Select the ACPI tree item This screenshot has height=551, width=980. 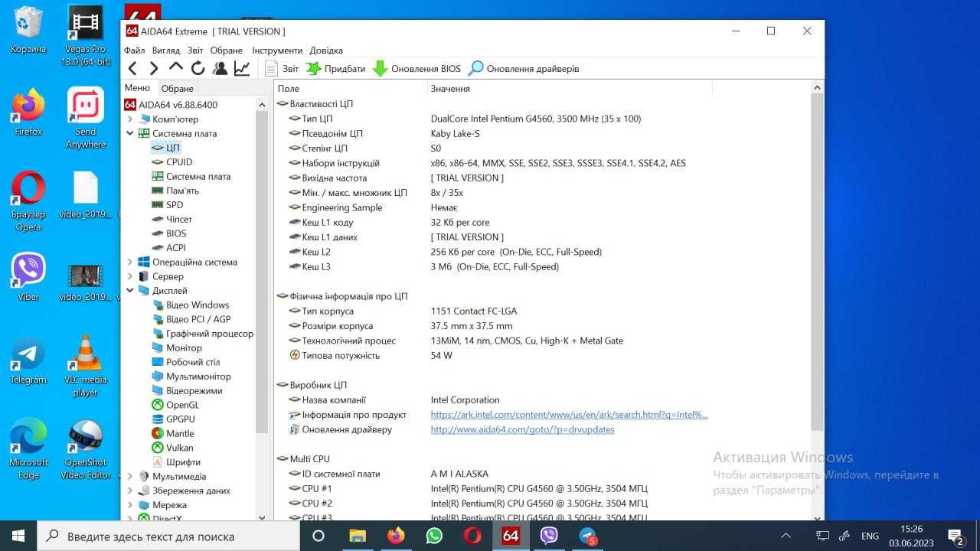pos(176,248)
